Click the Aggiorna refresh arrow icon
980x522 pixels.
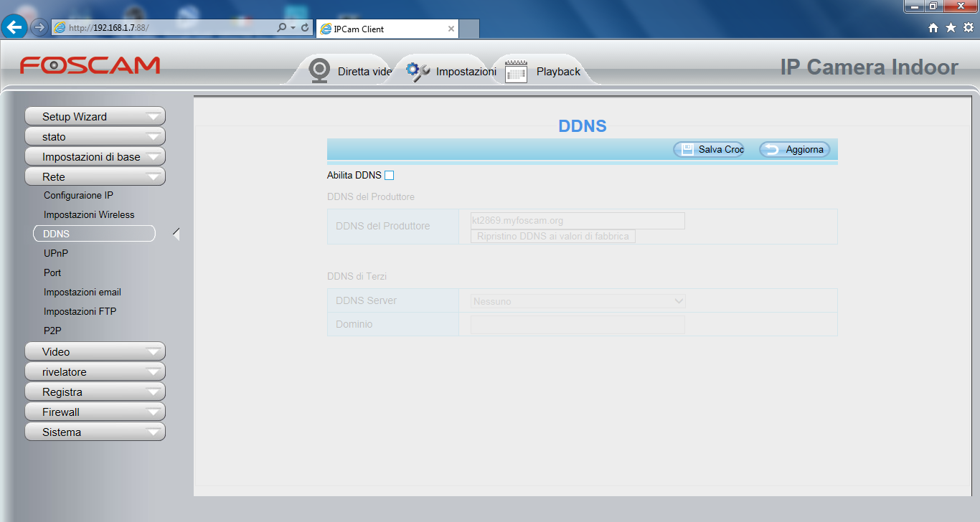coord(772,149)
